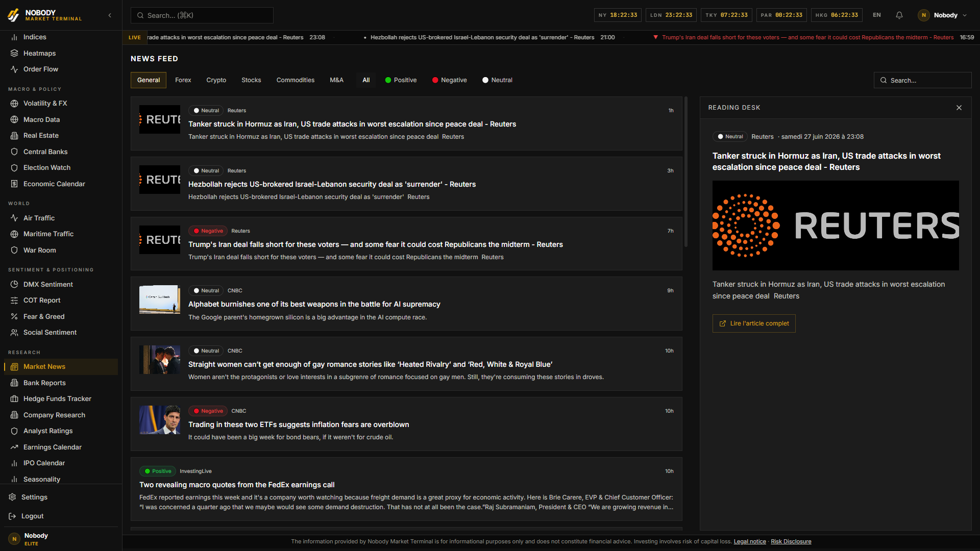The width and height of the screenshot is (980, 551).
Task: Open the Risk Disclosure link
Action: (x=791, y=541)
